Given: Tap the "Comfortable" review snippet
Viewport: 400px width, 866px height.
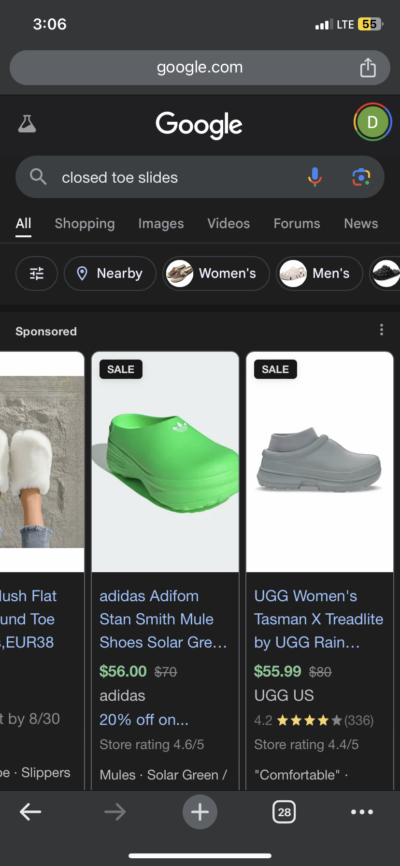Looking at the screenshot, I should point(301,774).
